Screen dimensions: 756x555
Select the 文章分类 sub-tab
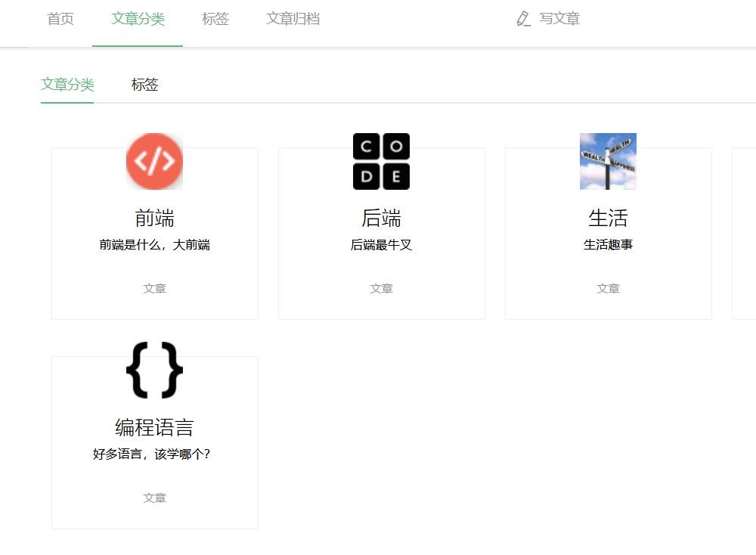pos(67,85)
